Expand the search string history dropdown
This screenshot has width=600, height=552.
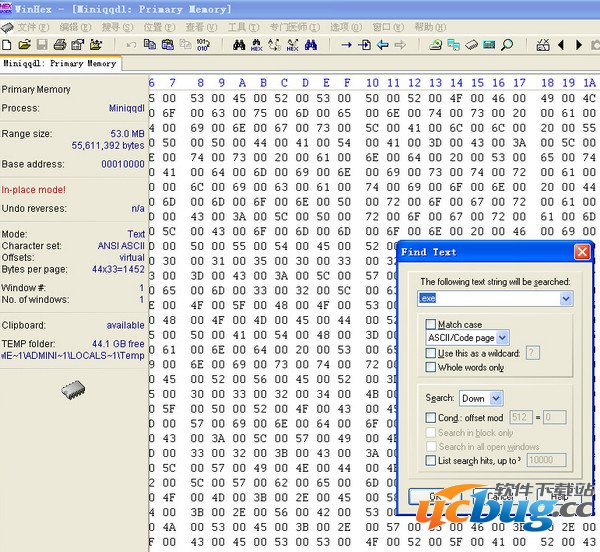coord(567,299)
